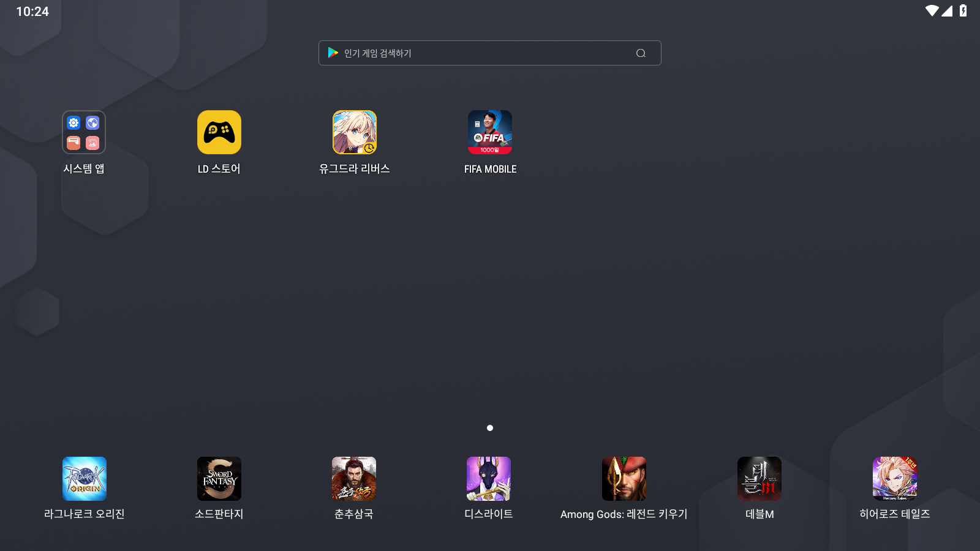Tap the 10:24 clock in status bar
The height and width of the screenshot is (551, 980).
32,12
